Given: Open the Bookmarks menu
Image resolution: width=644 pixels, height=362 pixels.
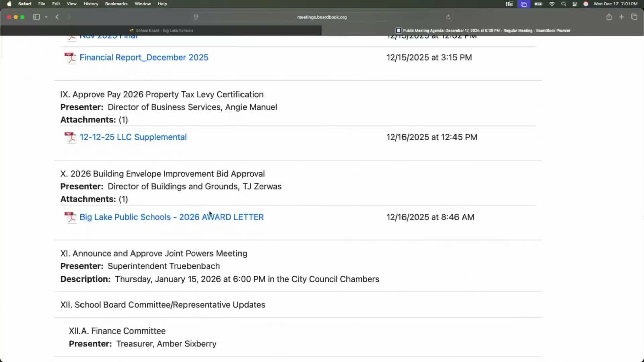Looking at the screenshot, I should 116,4.
